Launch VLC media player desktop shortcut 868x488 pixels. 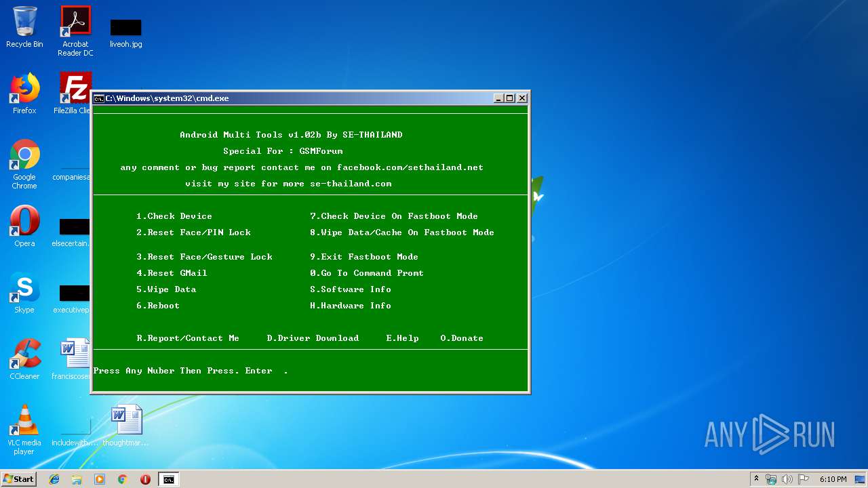(x=24, y=430)
